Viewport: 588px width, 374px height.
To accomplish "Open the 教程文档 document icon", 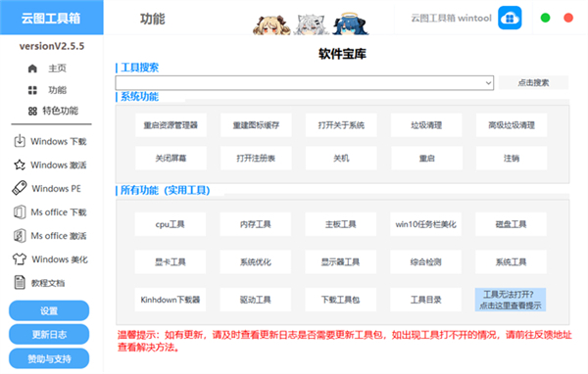I will [20, 283].
